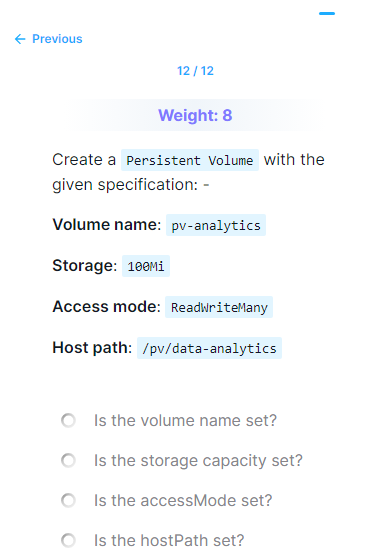Click the left arrow icon beside Previous
The image size is (372, 560).
pyautogui.click(x=20, y=39)
